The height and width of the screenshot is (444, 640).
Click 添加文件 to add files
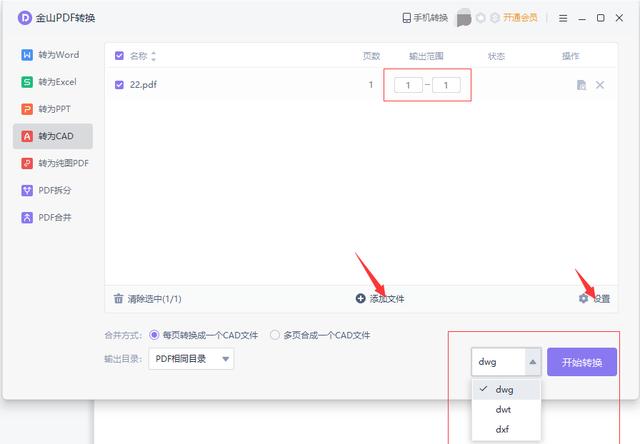380,299
